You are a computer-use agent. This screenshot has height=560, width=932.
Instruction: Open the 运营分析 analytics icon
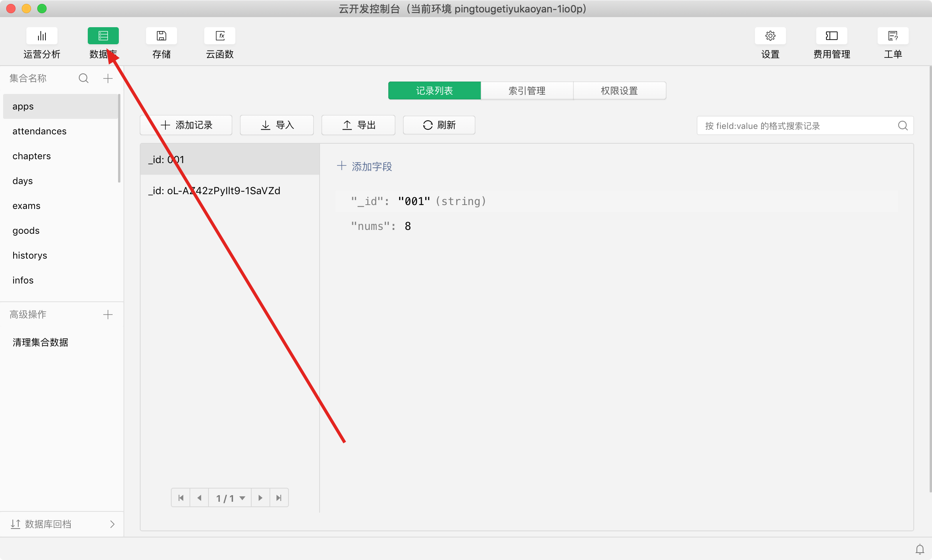pyautogui.click(x=42, y=36)
